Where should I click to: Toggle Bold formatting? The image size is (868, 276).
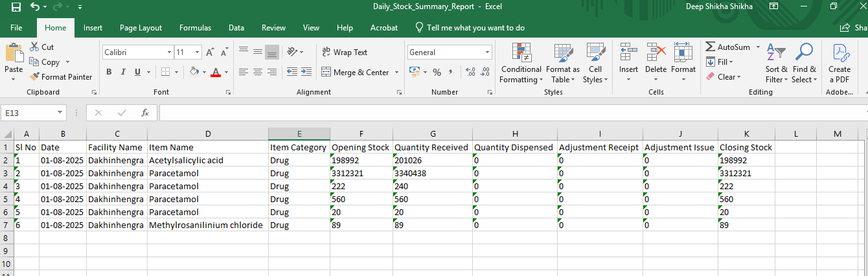click(109, 72)
